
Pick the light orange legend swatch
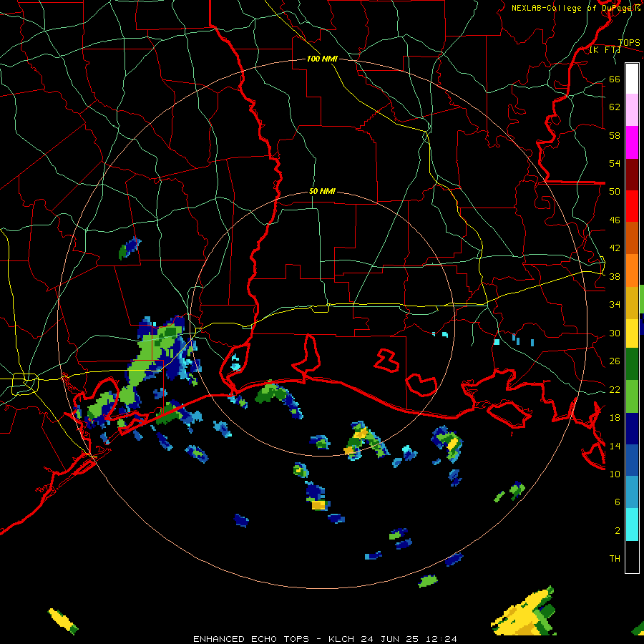pos(632,270)
